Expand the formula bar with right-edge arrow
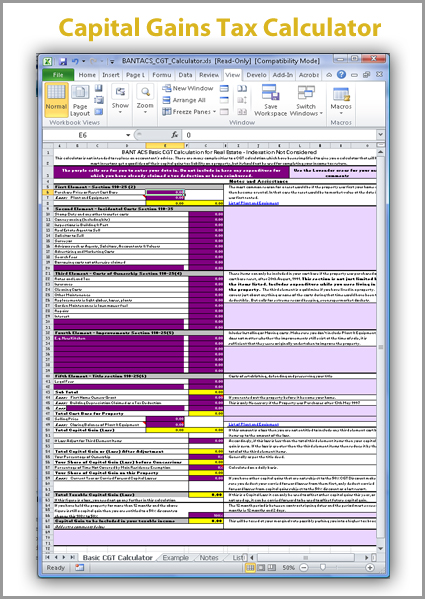The width and height of the screenshot is (425, 599). 380,135
